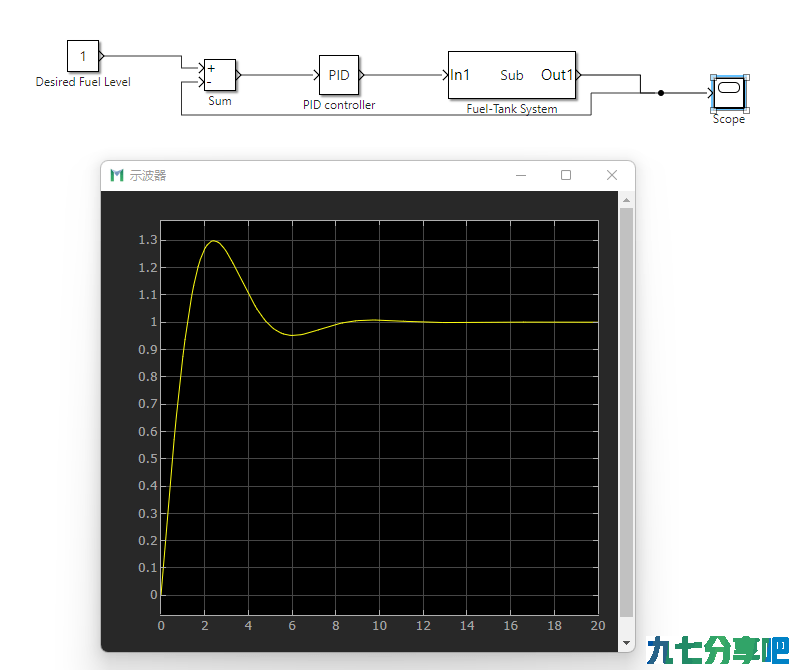Click the oscilloscope window app icon
This screenshot has width=794, height=670.
117,175
